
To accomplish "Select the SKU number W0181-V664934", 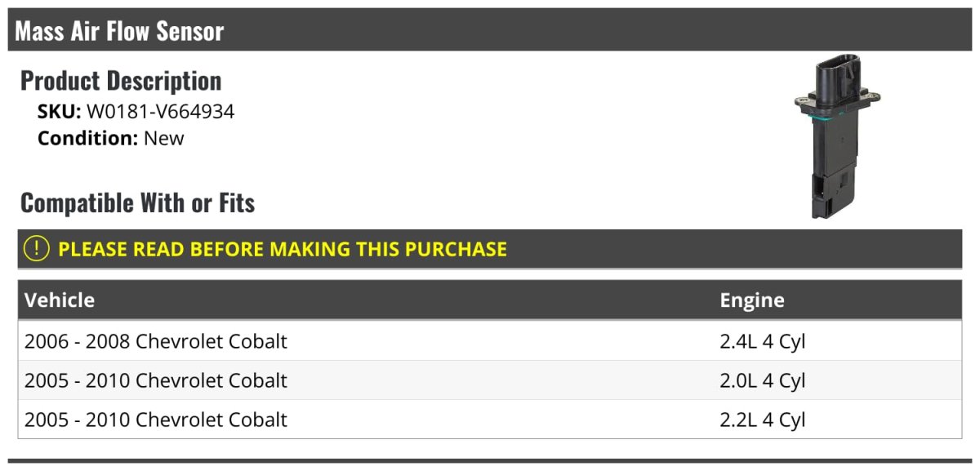I will (x=160, y=112).
